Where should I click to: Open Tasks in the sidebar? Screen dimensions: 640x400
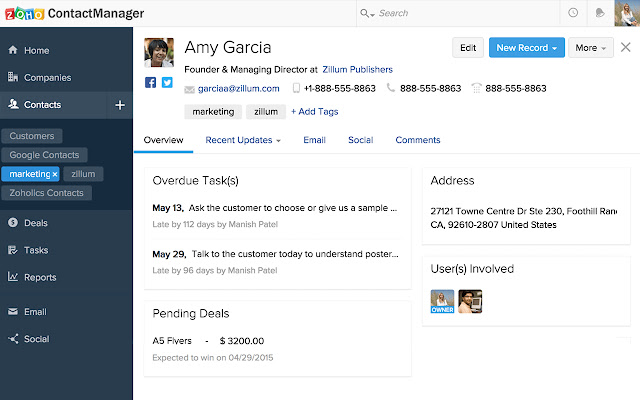coord(36,250)
